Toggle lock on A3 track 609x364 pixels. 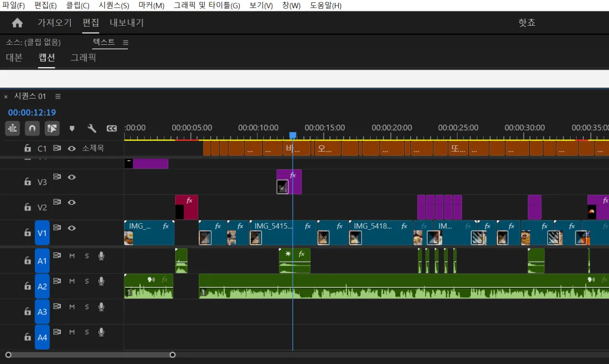pyautogui.click(x=28, y=311)
